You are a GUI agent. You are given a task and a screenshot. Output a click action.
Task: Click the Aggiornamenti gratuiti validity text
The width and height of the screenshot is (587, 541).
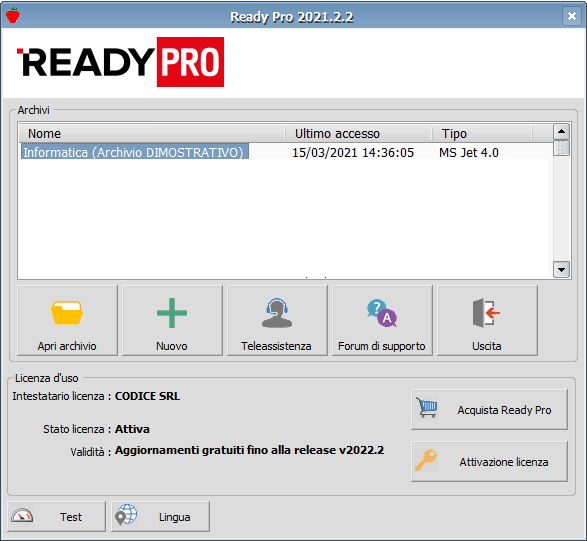[249, 450]
